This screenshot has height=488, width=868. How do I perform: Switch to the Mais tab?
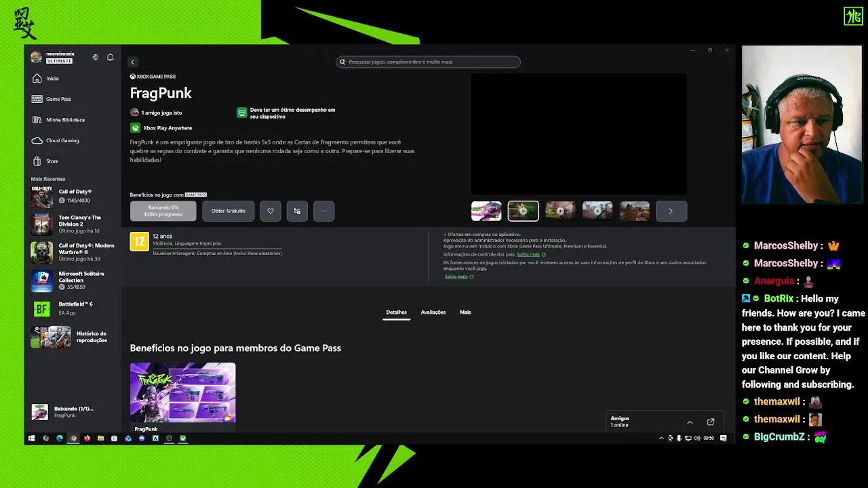[465, 312]
